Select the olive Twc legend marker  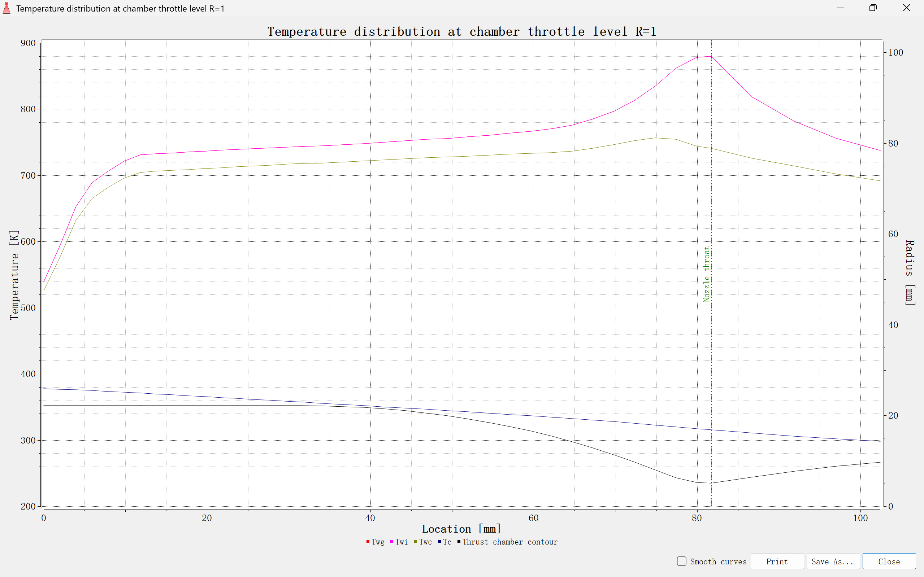click(x=416, y=542)
